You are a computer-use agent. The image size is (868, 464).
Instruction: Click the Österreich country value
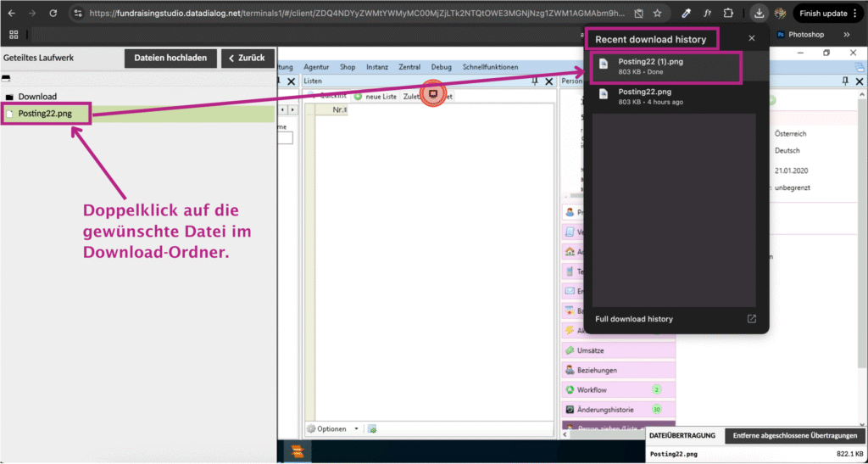(x=791, y=133)
